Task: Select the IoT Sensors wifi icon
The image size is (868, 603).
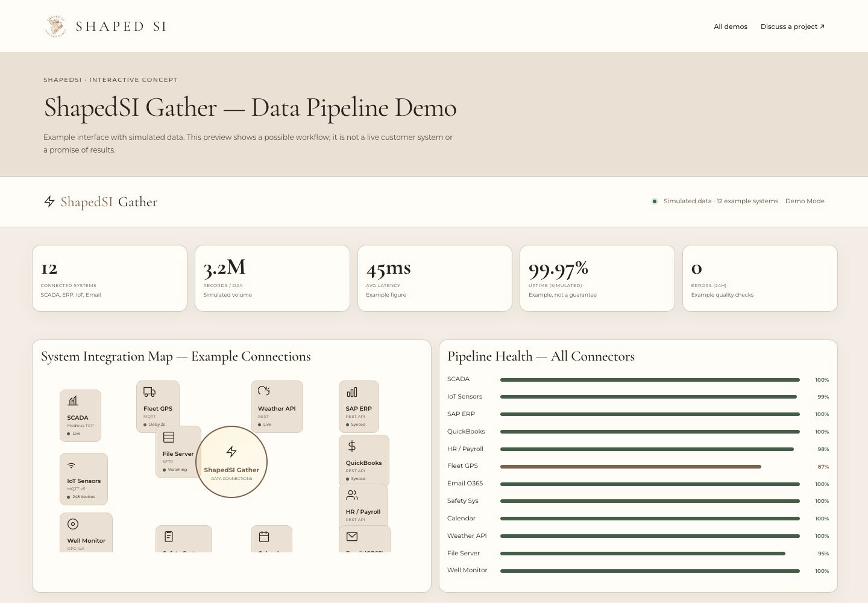Action: (x=71, y=465)
